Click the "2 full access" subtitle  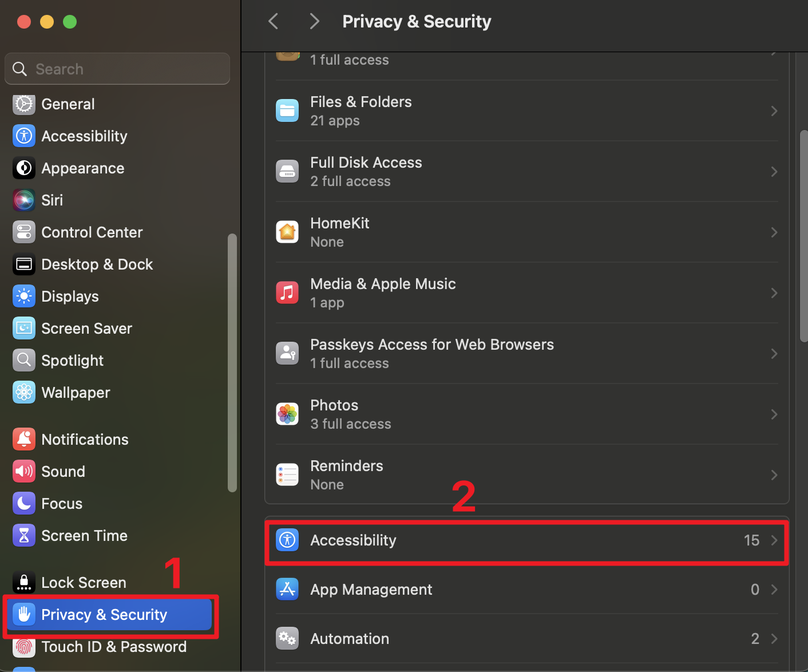click(350, 181)
